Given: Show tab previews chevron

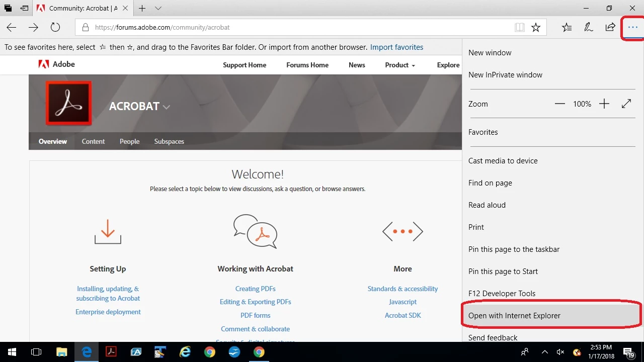Looking at the screenshot, I should pyautogui.click(x=158, y=9).
